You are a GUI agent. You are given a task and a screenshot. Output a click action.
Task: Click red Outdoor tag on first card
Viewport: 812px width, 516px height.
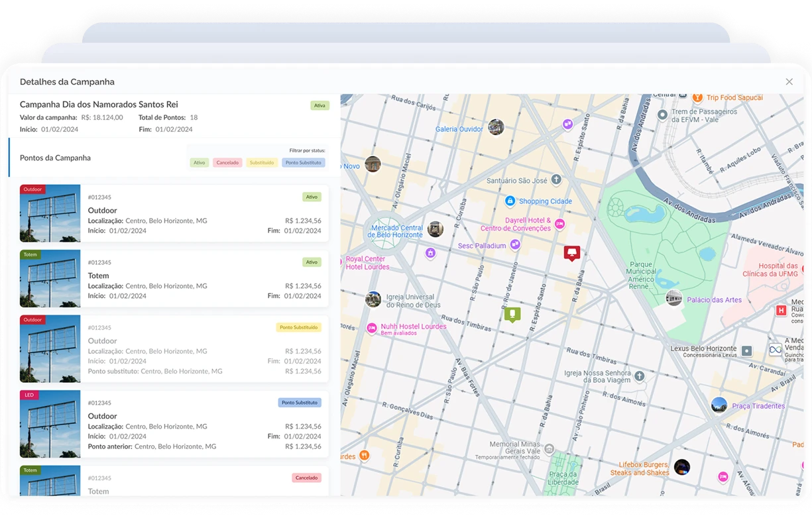tap(32, 189)
